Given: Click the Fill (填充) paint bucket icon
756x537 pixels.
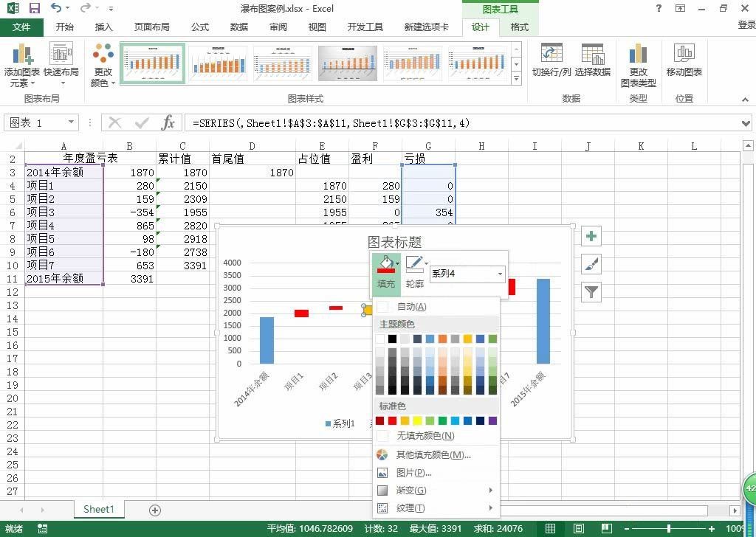Looking at the screenshot, I should 385,264.
